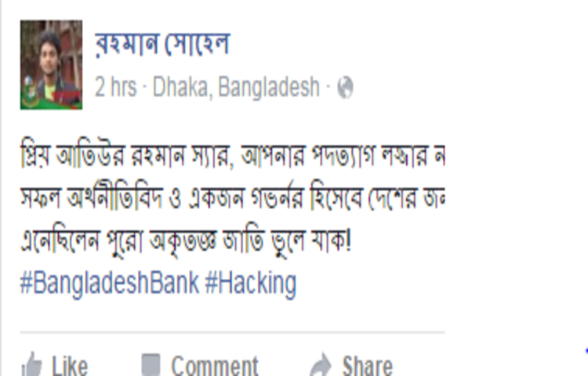Open the #Hacking hashtag

pos(251,284)
